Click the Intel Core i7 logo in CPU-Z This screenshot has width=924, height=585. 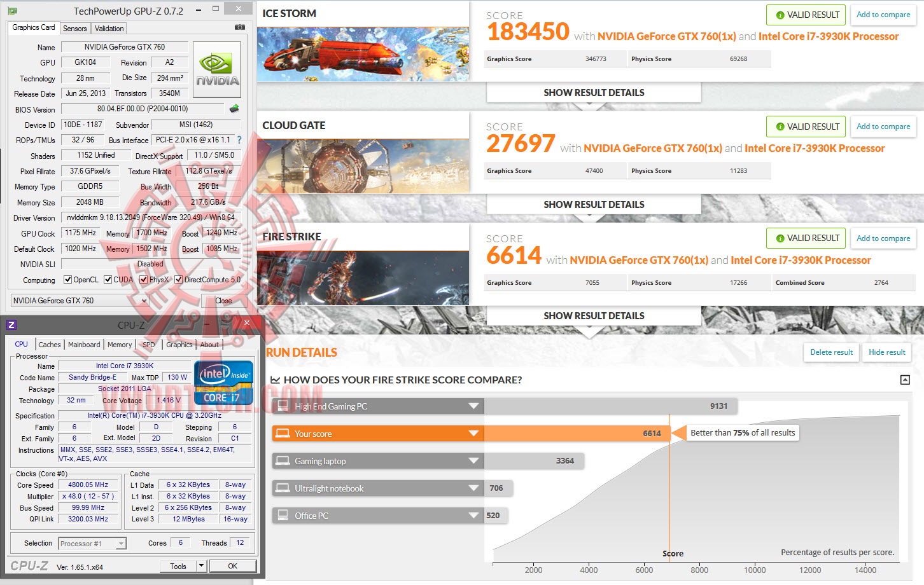(223, 383)
